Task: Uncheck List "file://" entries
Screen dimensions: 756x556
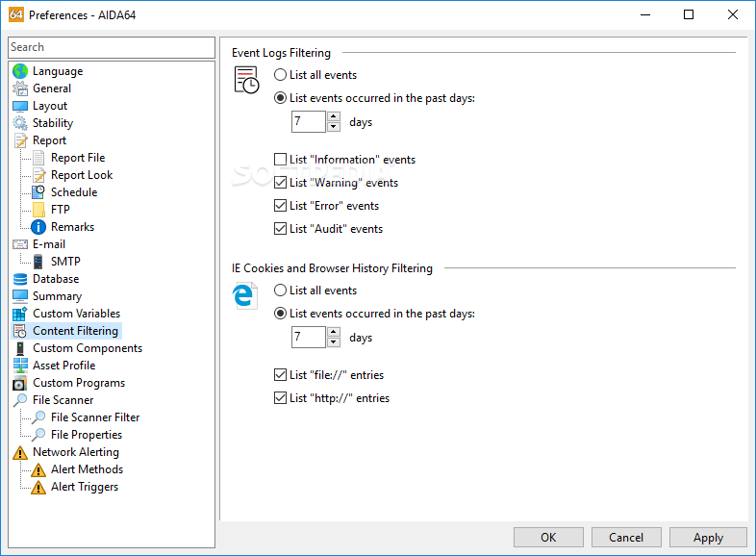Action: tap(280, 375)
